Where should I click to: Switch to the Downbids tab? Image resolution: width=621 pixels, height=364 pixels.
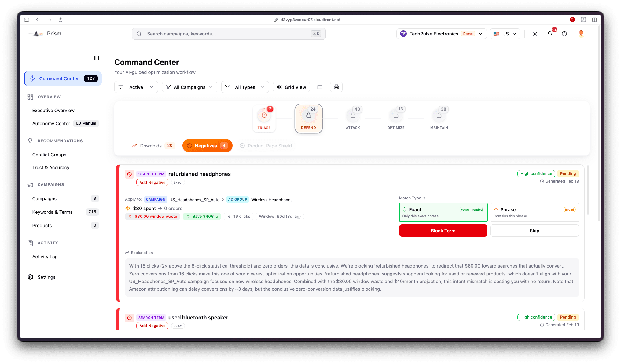click(152, 146)
